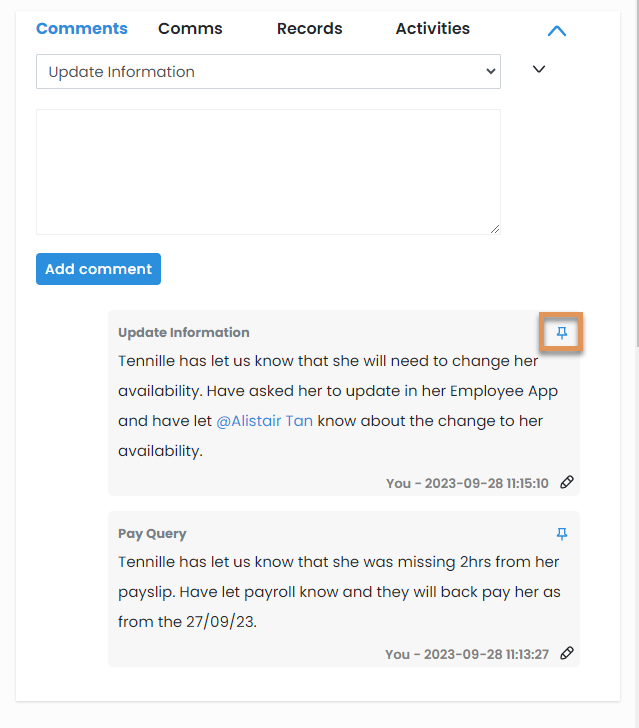639x728 pixels.
Task: Pin the Pay Query comment
Action: pos(562,534)
